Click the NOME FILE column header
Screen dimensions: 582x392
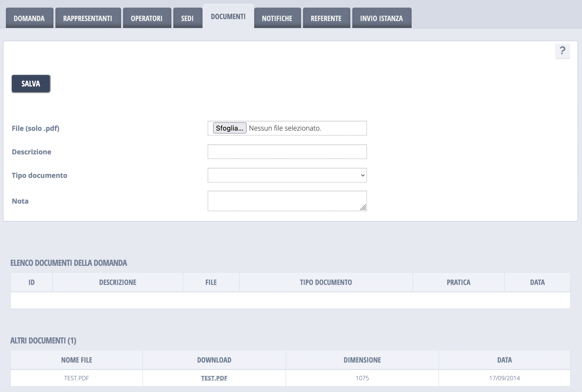(76, 360)
